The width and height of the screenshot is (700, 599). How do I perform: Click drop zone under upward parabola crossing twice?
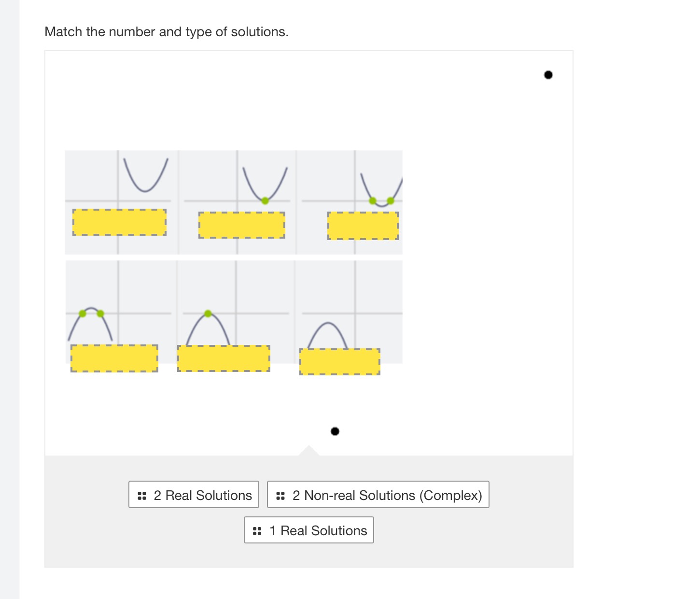tap(363, 226)
